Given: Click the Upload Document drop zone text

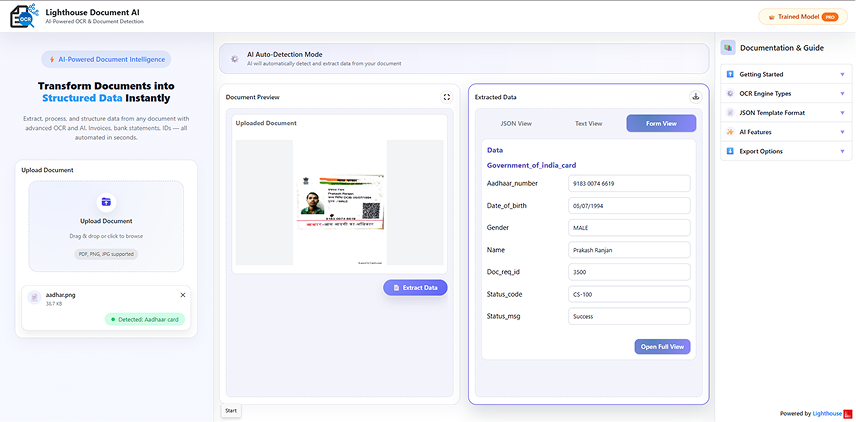Looking at the screenshot, I should pos(106,221).
